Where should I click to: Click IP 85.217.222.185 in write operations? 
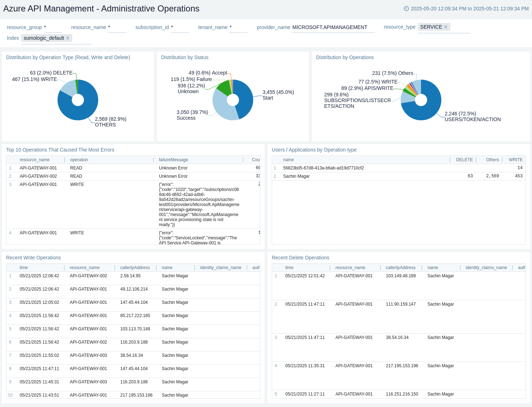coord(135,316)
